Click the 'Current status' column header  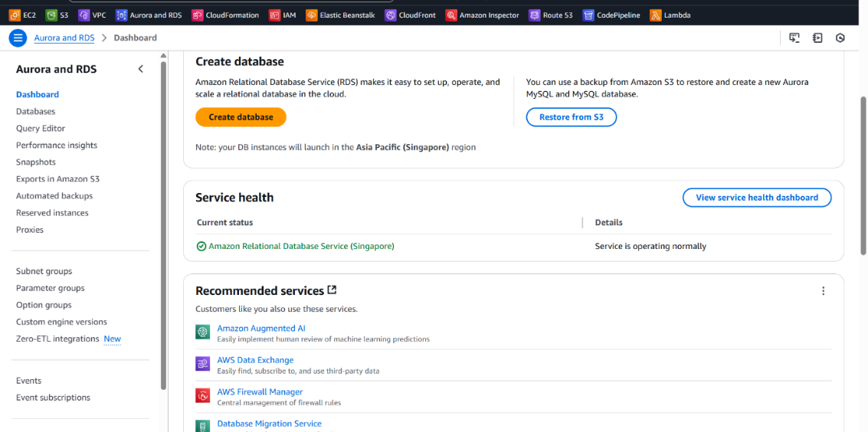[x=224, y=222]
